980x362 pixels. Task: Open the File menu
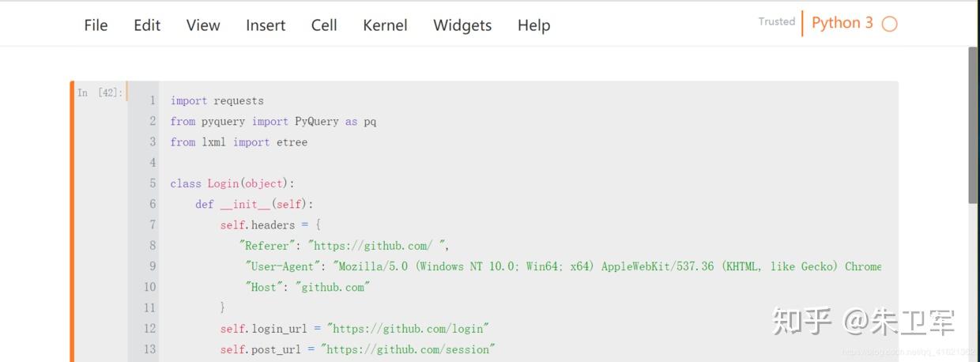tap(96, 25)
